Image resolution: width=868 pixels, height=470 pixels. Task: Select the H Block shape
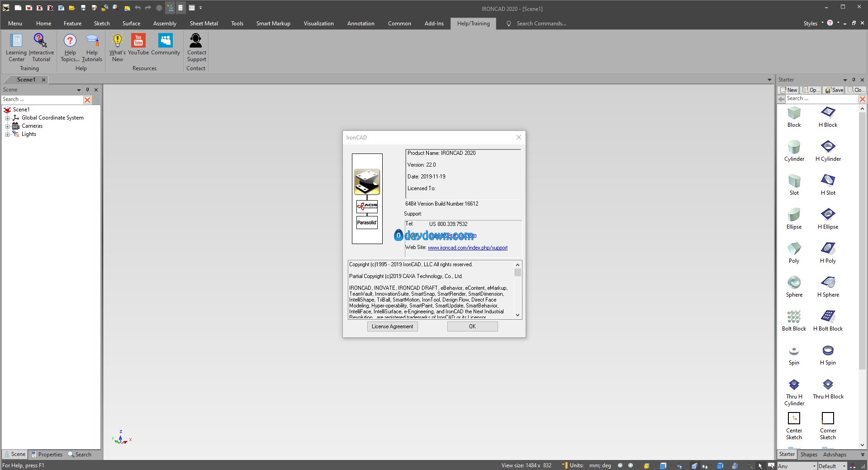[828, 117]
